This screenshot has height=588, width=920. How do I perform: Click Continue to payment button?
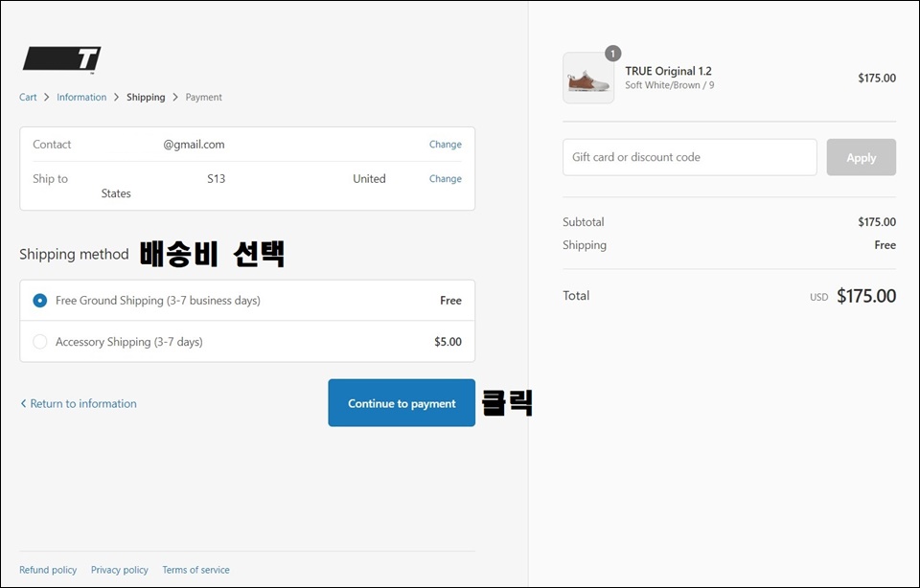tap(402, 403)
